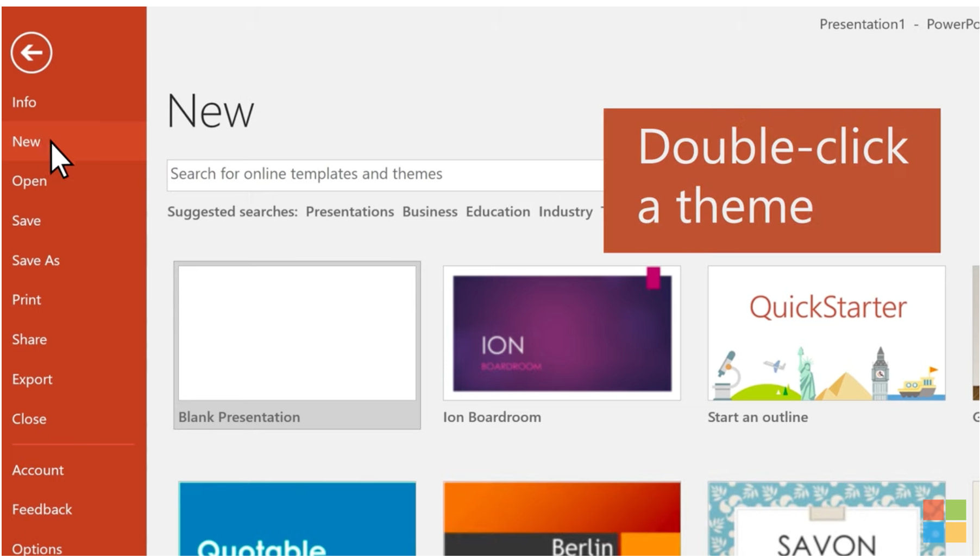
Task: Open the Save As page
Action: [x=36, y=261]
